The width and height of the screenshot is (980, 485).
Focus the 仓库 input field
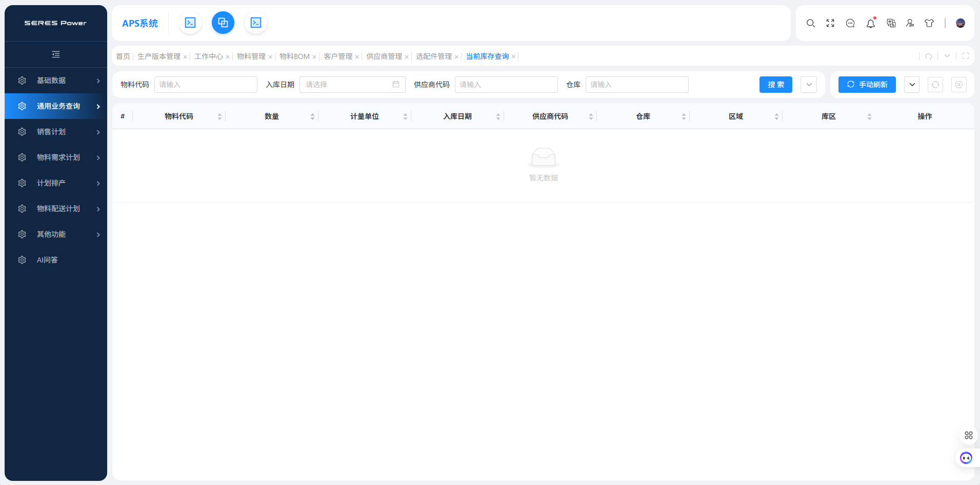point(637,85)
